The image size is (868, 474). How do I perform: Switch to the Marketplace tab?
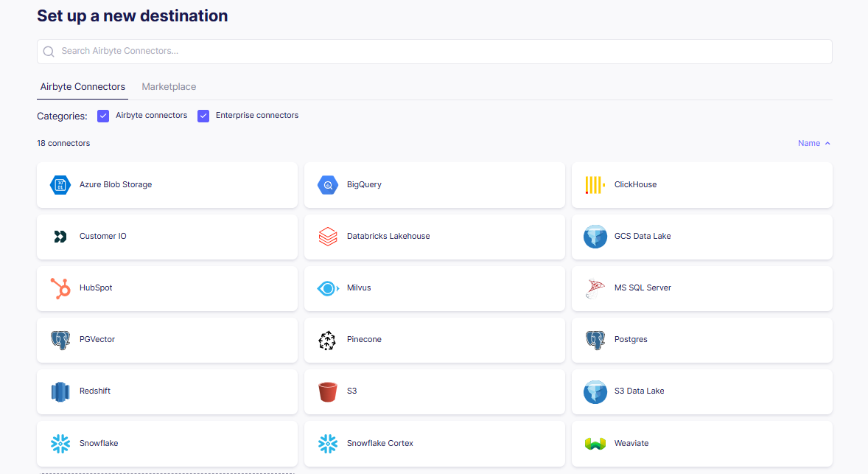tap(169, 86)
